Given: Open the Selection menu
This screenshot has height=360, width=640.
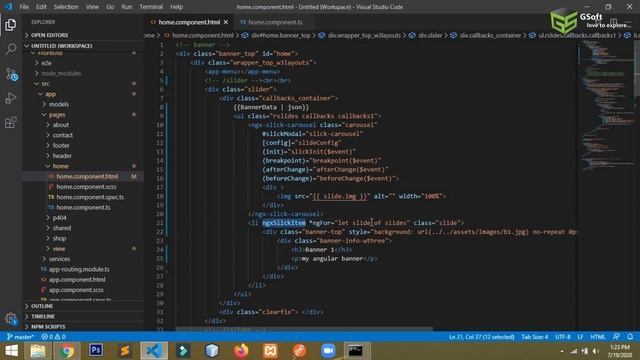Looking at the screenshot, I should pos(66,7).
